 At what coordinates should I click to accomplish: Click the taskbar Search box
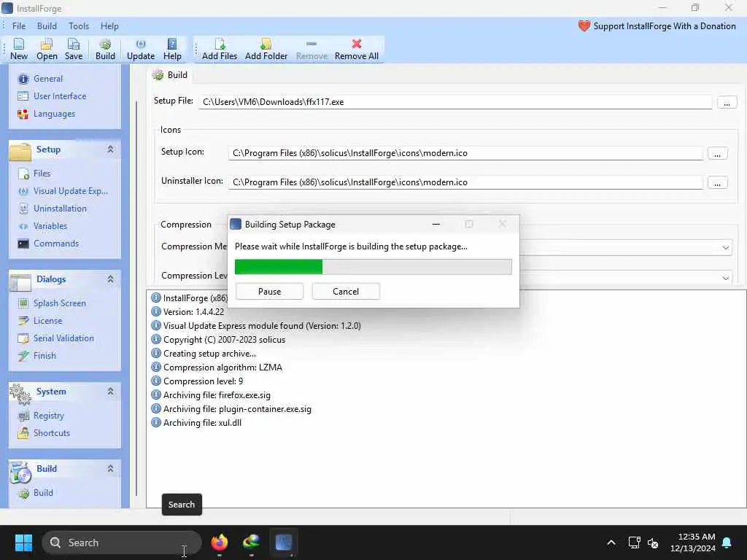122,542
